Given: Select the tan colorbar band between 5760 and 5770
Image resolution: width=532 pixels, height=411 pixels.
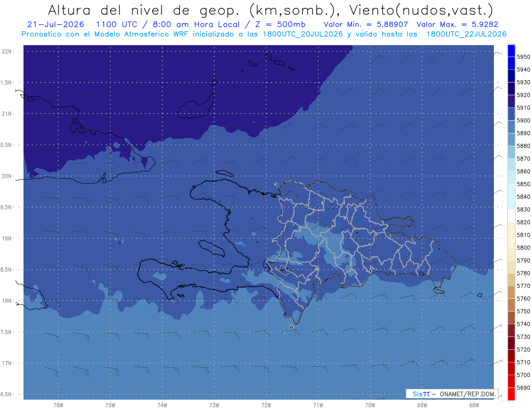Looking at the screenshot, I should [511, 292].
